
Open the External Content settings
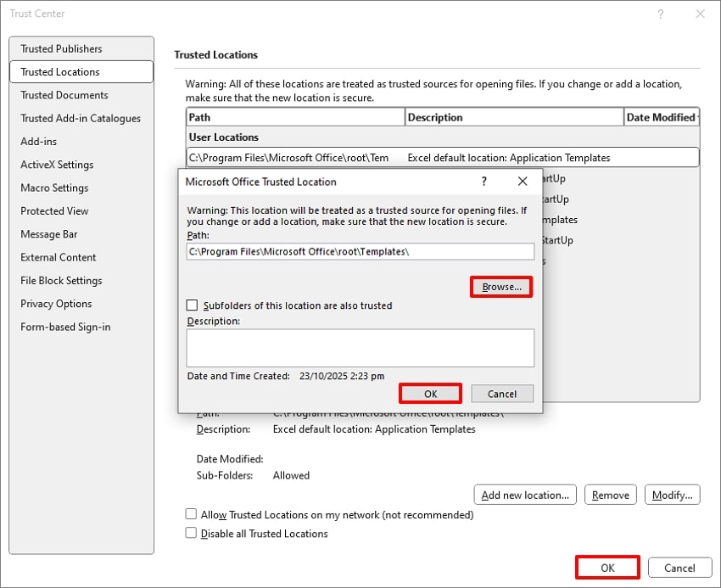click(x=58, y=257)
